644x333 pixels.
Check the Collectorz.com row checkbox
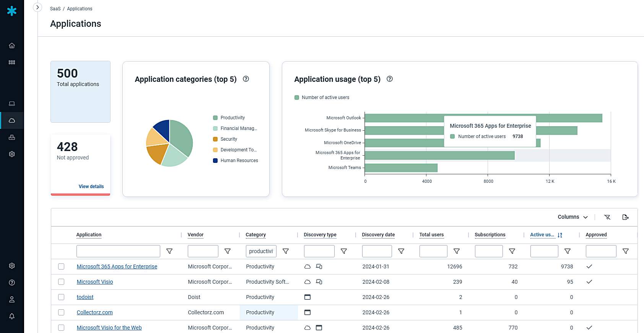pos(61,312)
